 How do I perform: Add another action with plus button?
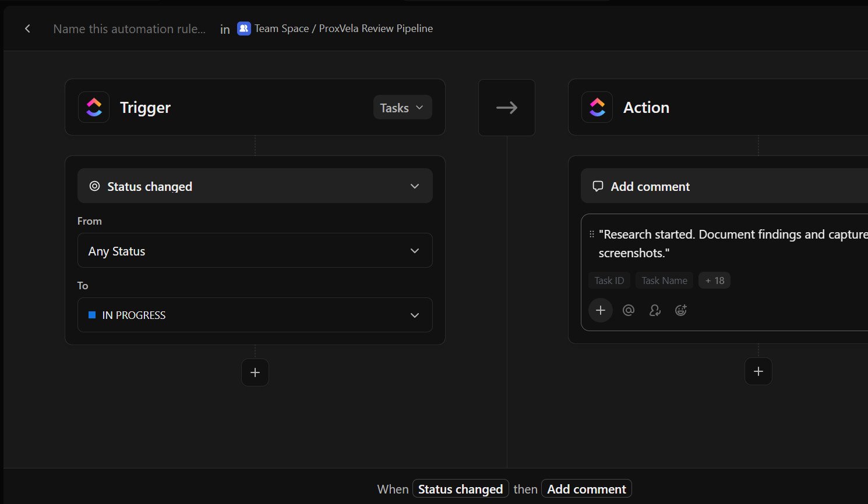[758, 371]
